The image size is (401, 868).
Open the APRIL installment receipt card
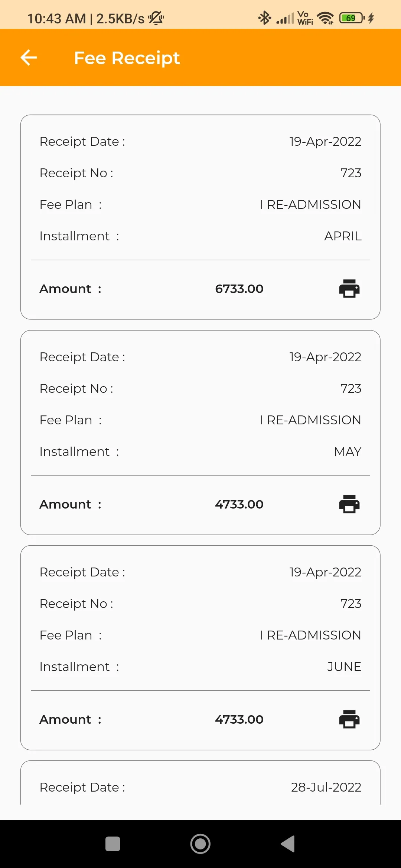coord(200,217)
